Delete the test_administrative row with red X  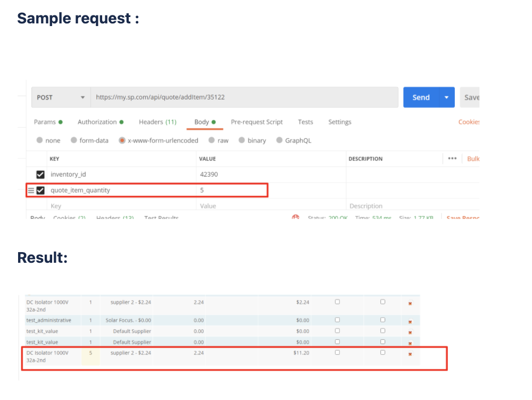point(410,321)
